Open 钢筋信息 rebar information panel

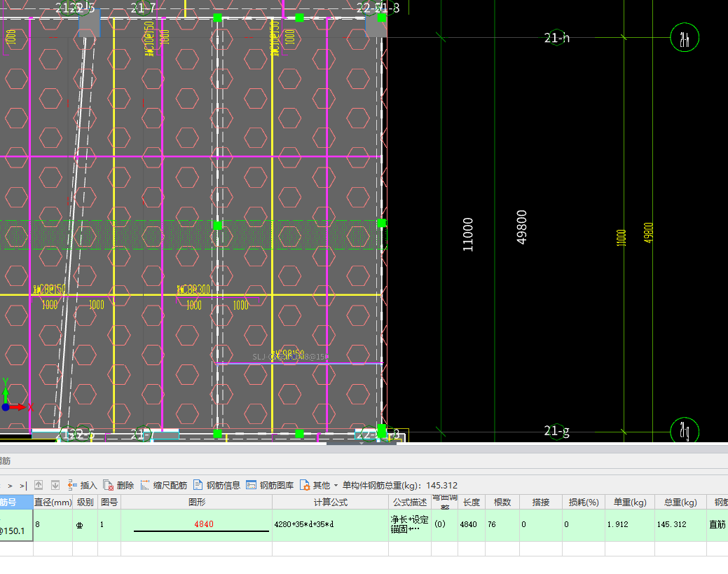[x=217, y=485]
